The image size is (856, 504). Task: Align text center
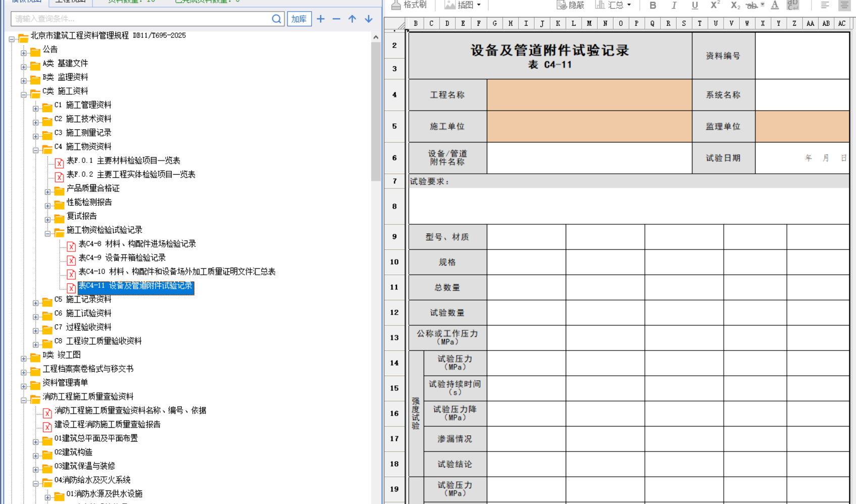pos(844,5)
